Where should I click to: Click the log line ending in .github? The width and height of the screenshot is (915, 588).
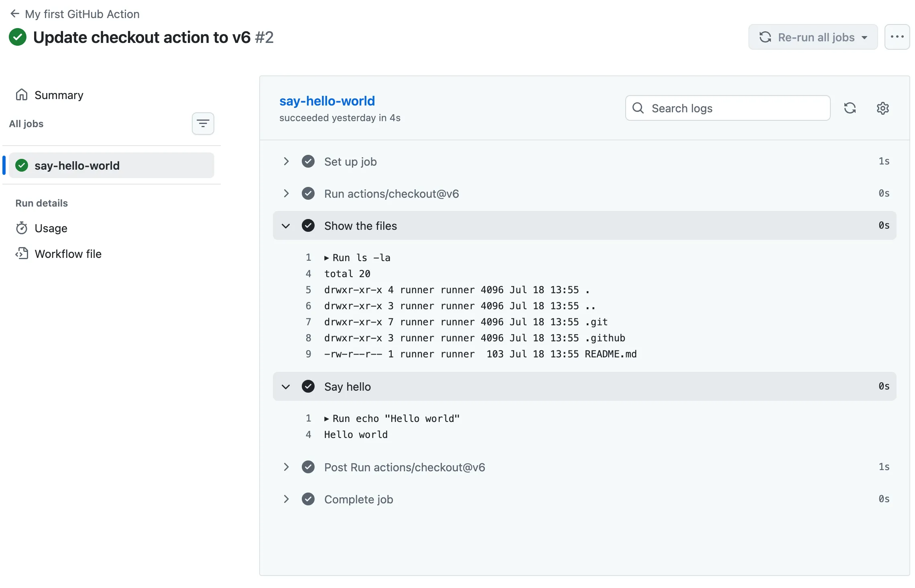(x=475, y=338)
